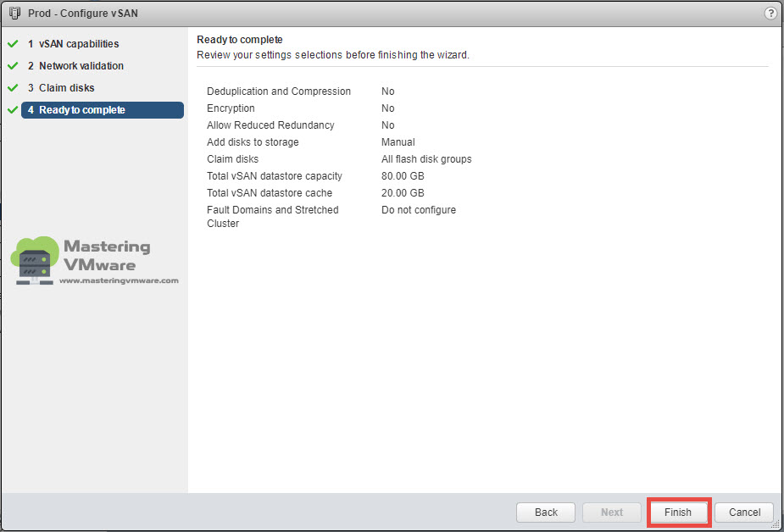Screen dimensions: 784x532
Task: Open the help question mark icon
Action: point(770,13)
